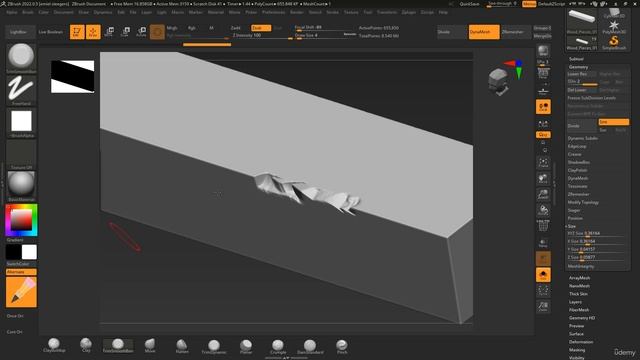Select the Crumple brush in bottom shelf
The width and height of the screenshot is (640, 360).
point(278,346)
